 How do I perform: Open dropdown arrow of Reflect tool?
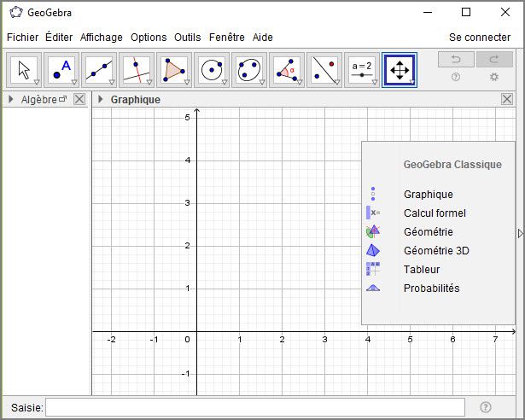337,82
